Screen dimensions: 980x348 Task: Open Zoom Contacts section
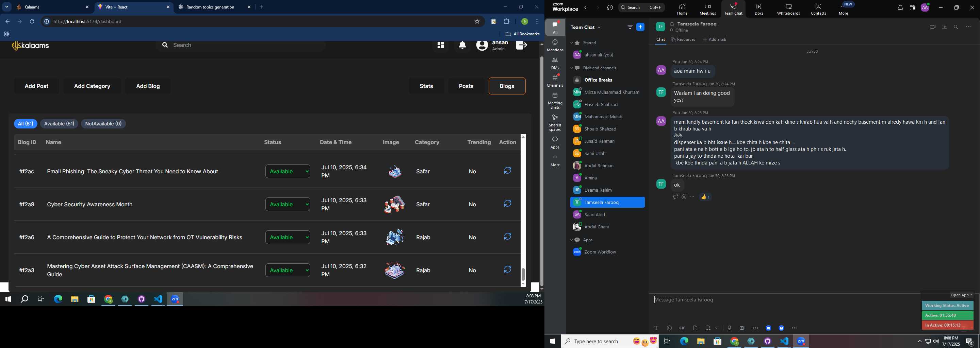coord(818,9)
